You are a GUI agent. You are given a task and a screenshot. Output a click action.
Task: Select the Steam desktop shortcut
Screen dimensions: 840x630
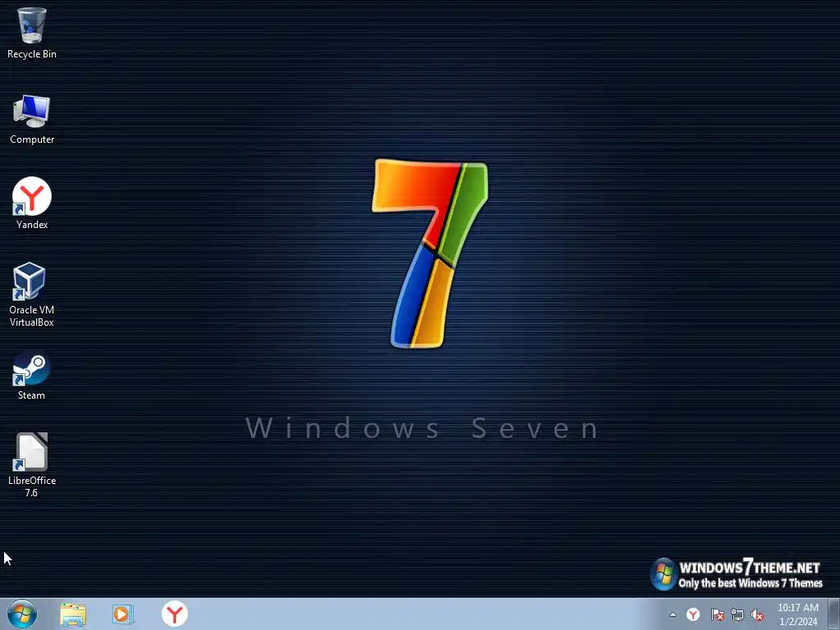(x=32, y=376)
